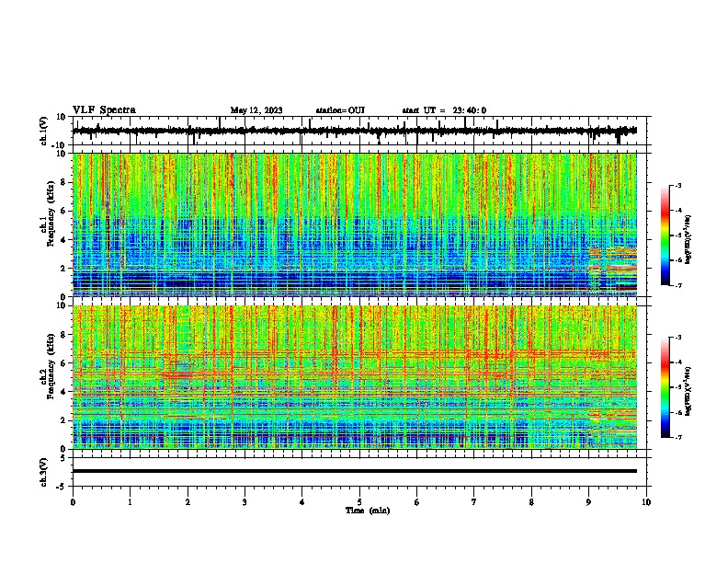This screenshot has width=728, height=563.
Task: Click the time axis tick label "1"
Action: point(130,502)
